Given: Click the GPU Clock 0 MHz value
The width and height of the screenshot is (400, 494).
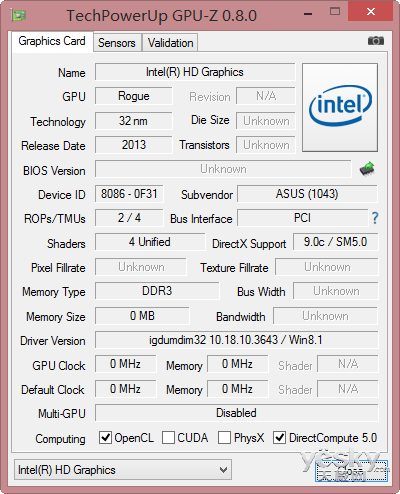Looking at the screenshot, I should click(125, 364).
